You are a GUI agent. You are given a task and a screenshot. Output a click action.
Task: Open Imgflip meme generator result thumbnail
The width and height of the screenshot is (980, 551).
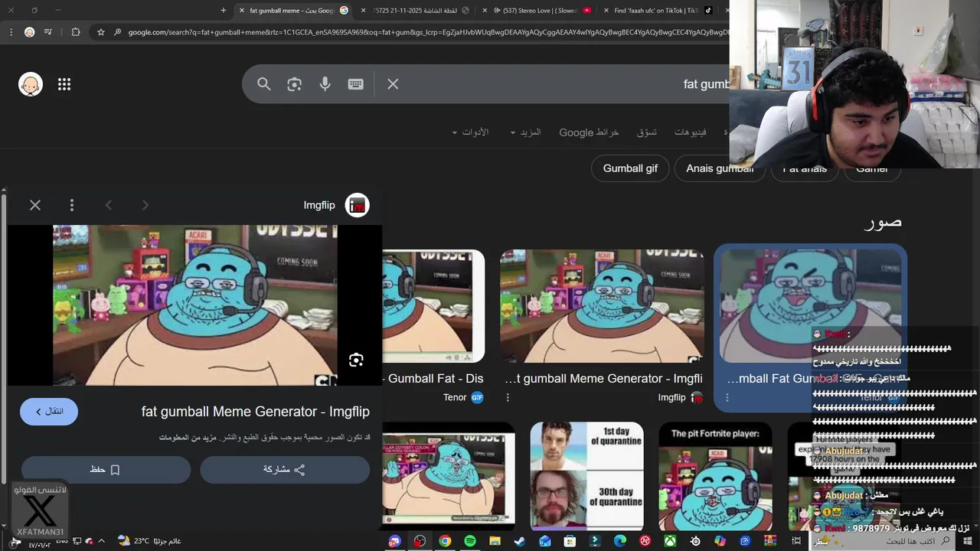pyautogui.click(x=602, y=306)
